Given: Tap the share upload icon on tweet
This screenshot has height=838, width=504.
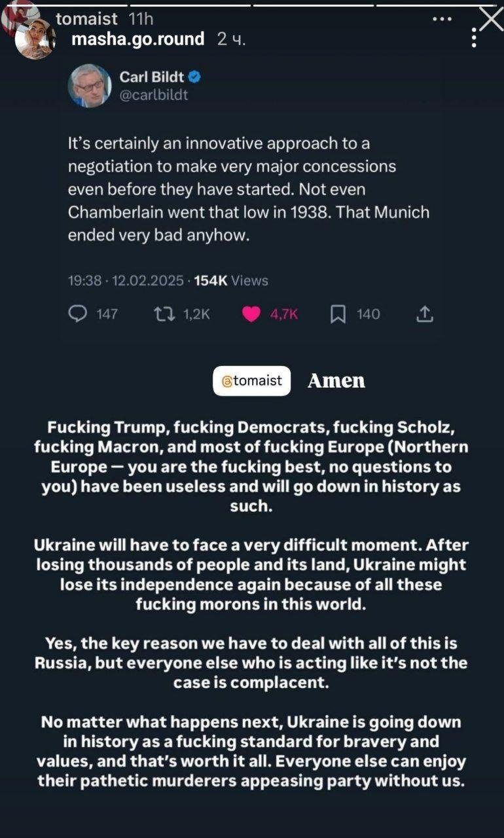Looking at the screenshot, I should tap(425, 314).
